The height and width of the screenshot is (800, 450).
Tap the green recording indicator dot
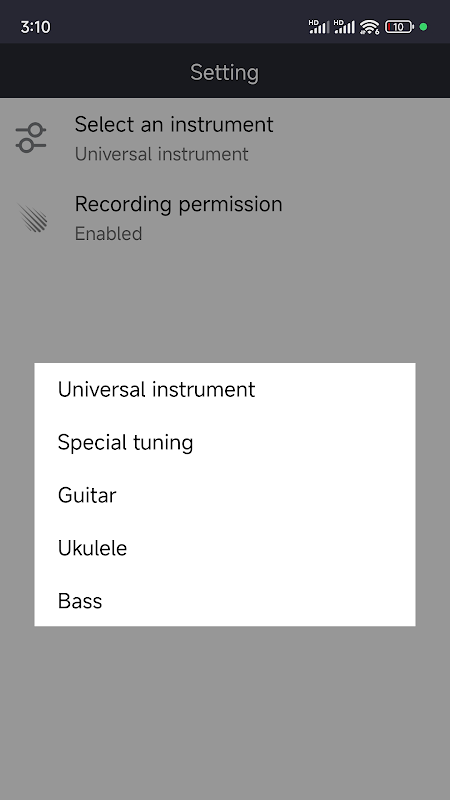click(x=423, y=27)
